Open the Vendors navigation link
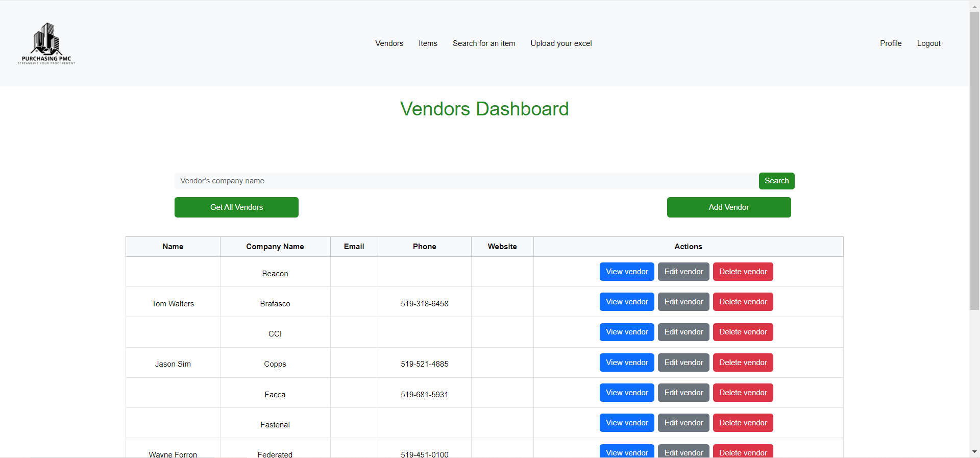 point(389,43)
